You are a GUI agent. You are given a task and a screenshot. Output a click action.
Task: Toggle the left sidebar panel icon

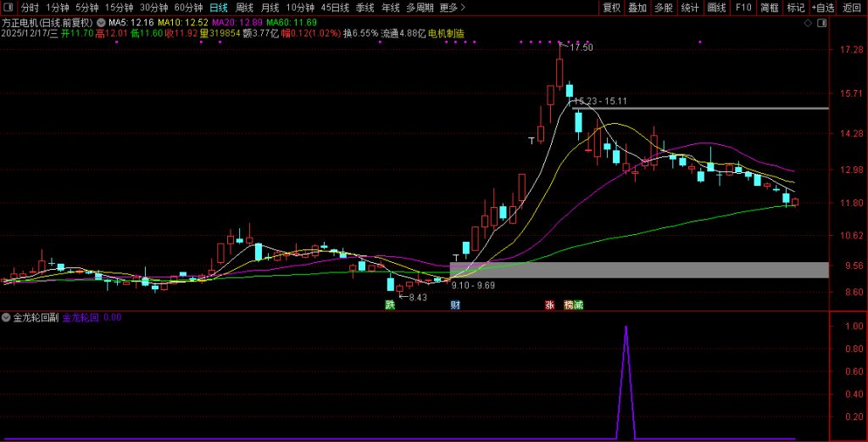point(8,8)
